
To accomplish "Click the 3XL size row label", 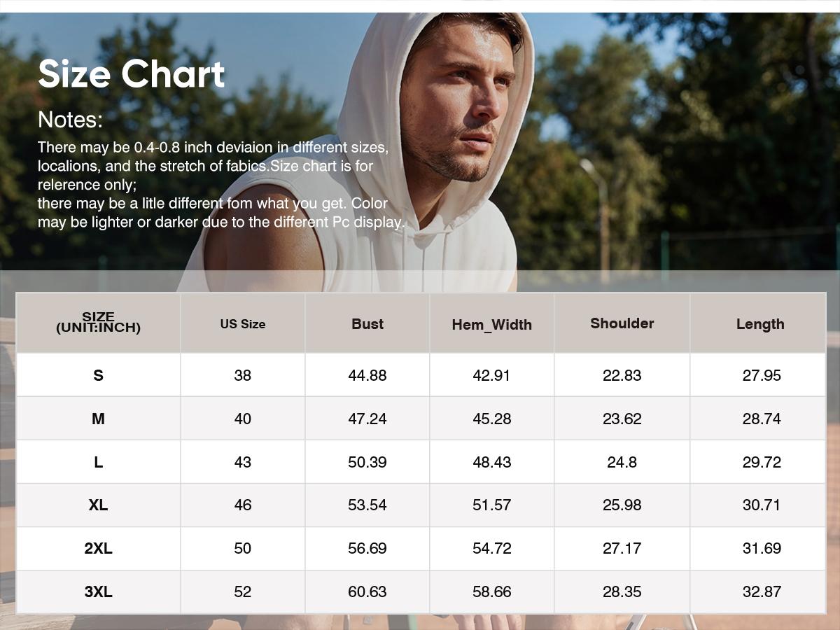I will 98,591.
